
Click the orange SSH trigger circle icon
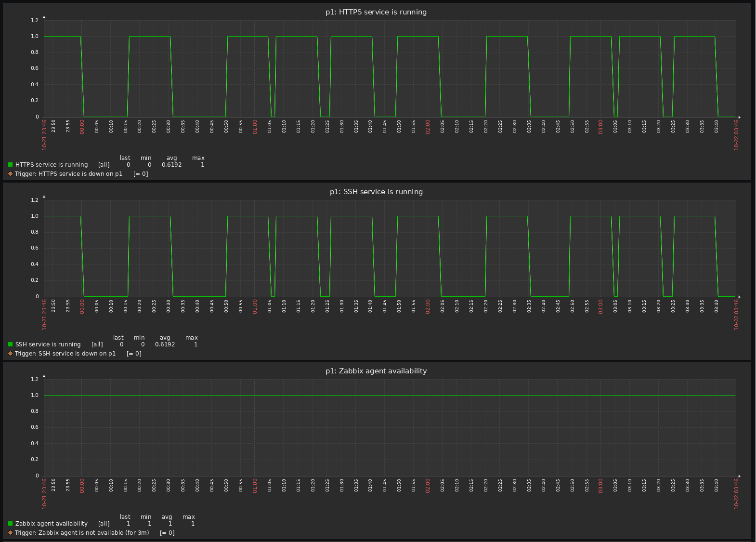[x=11, y=354]
